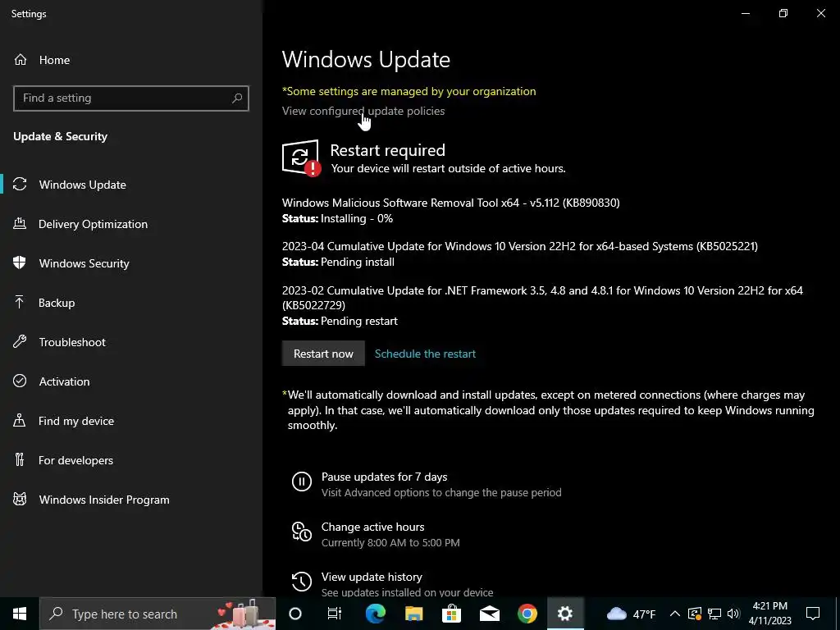Screen dimensions: 840x630
Task: Click the Windows Insider Program cat icon
Action: 20,500
